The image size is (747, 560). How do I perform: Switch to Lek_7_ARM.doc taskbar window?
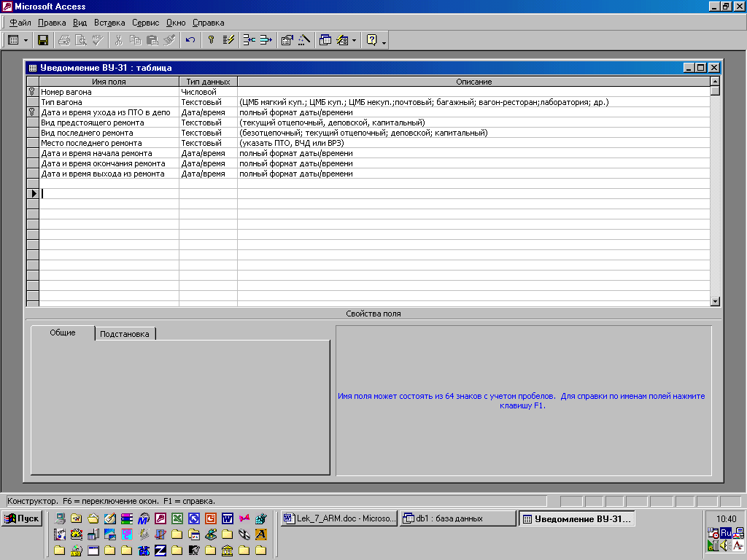click(x=339, y=518)
